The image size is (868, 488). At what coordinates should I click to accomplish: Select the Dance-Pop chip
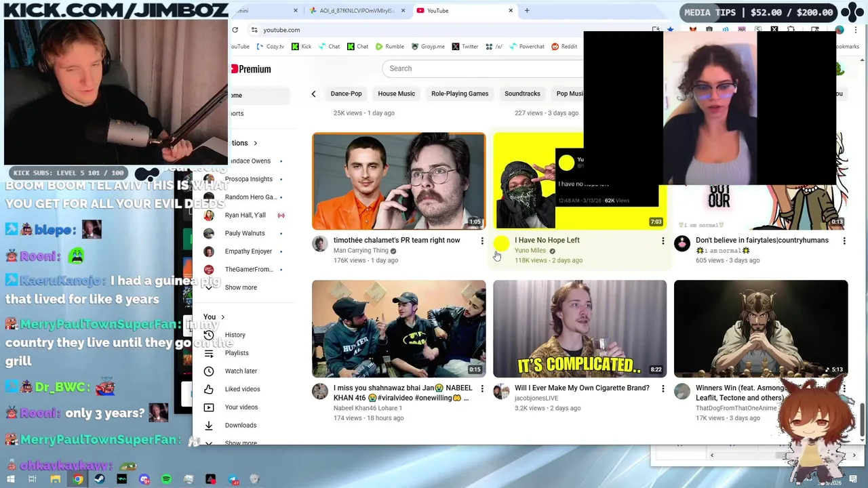(x=347, y=94)
